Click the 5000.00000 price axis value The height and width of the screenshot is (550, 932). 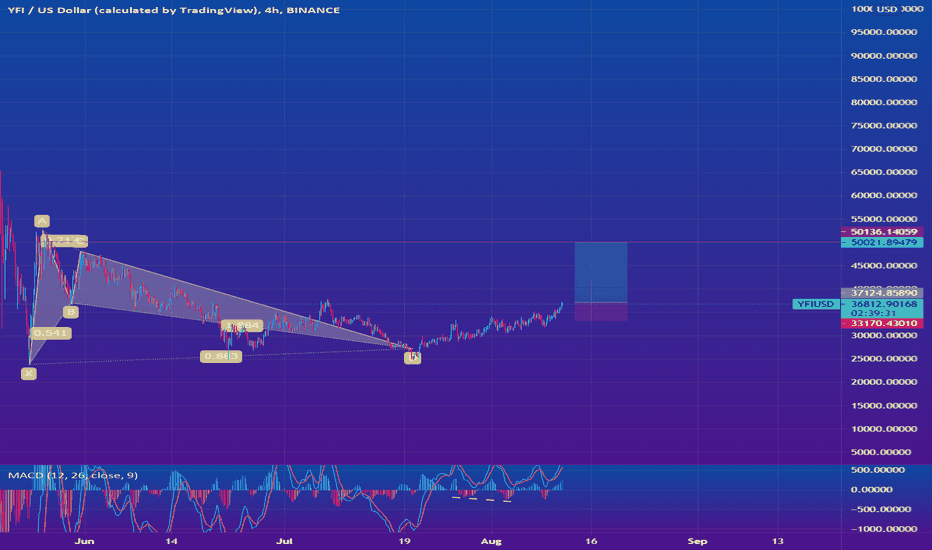[x=881, y=452]
